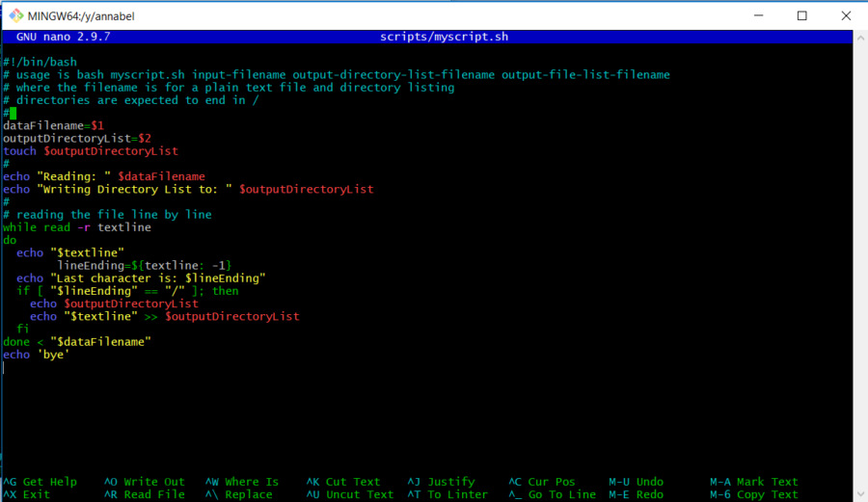Click the 'while read -r textline' line
This screenshot has height=502, width=868.
coord(77,227)
